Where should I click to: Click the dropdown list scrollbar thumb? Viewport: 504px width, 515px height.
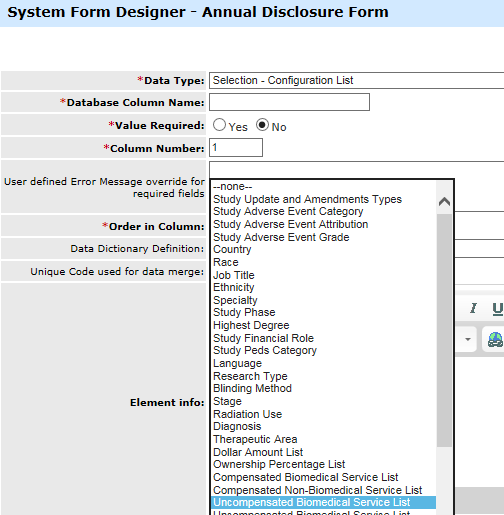pos(444,330)
